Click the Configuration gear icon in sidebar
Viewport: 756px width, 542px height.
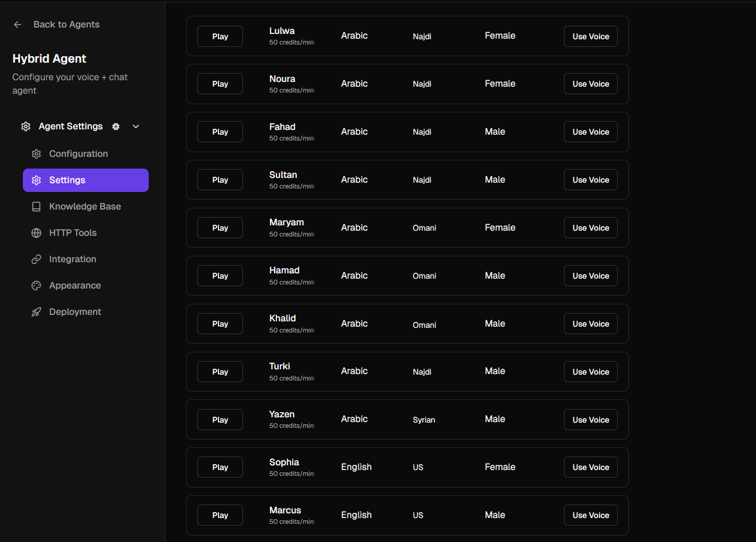click(x=36, y=153)
